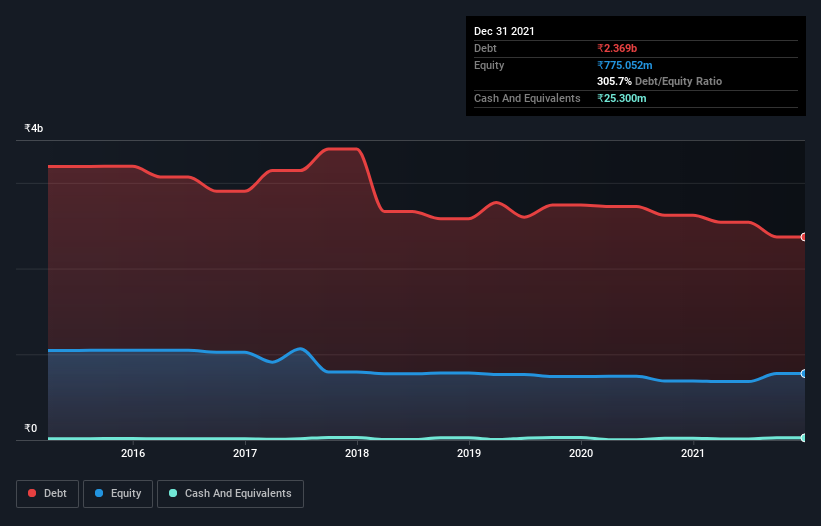Screen dimensions: 821x526
Task: Click the ₹775.052m equity value
Action: click(625, 65)
